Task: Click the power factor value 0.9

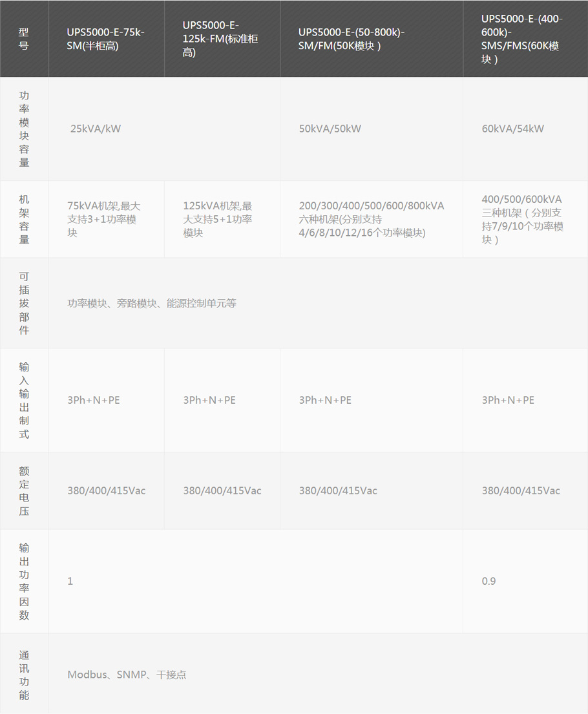Action: coord(488,581)
